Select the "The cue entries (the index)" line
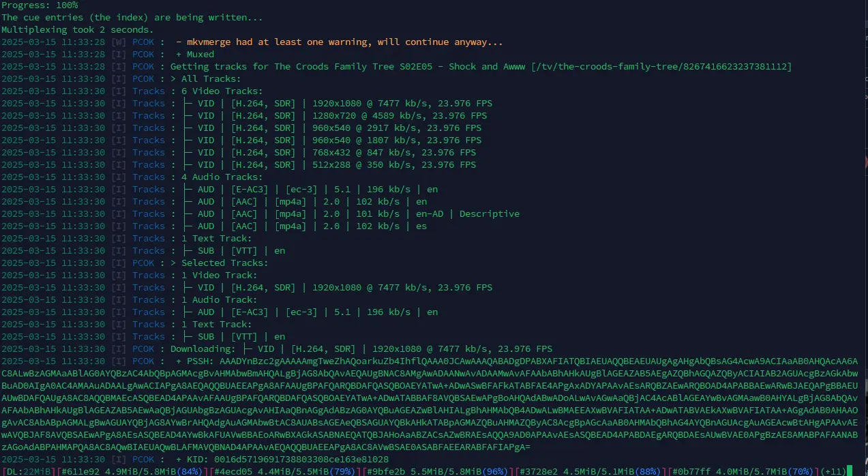868x476 pixels. 132,18
